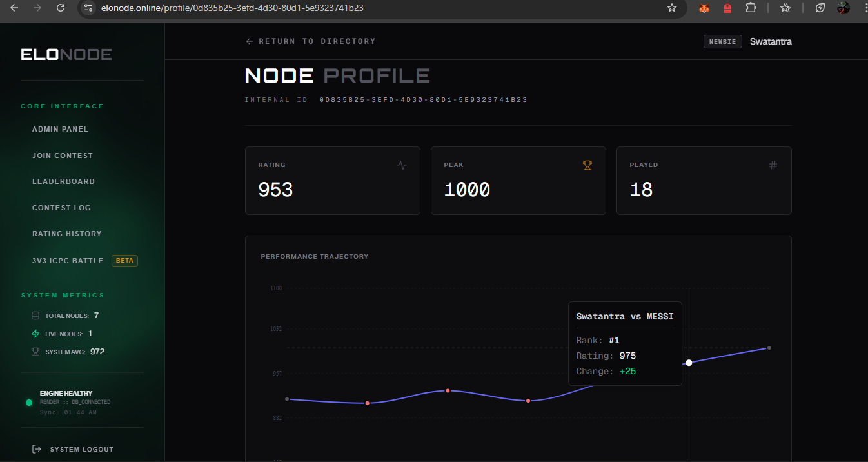Open the MetaMask fox extension

pyautogui.click(x=705, y=8)
